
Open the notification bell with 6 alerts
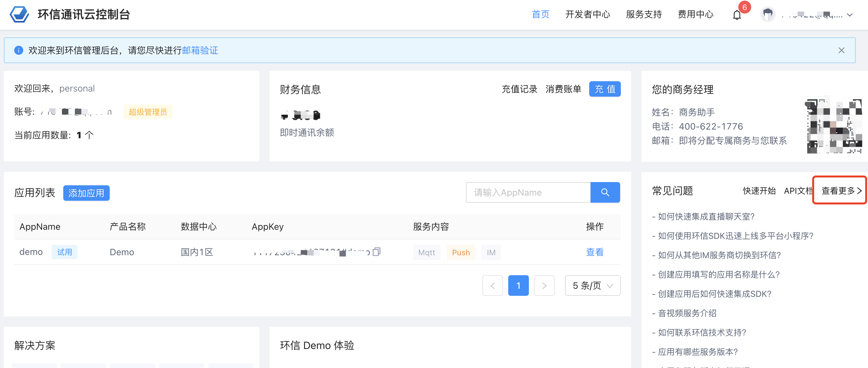pyautogui.click(x=737, y=15)
